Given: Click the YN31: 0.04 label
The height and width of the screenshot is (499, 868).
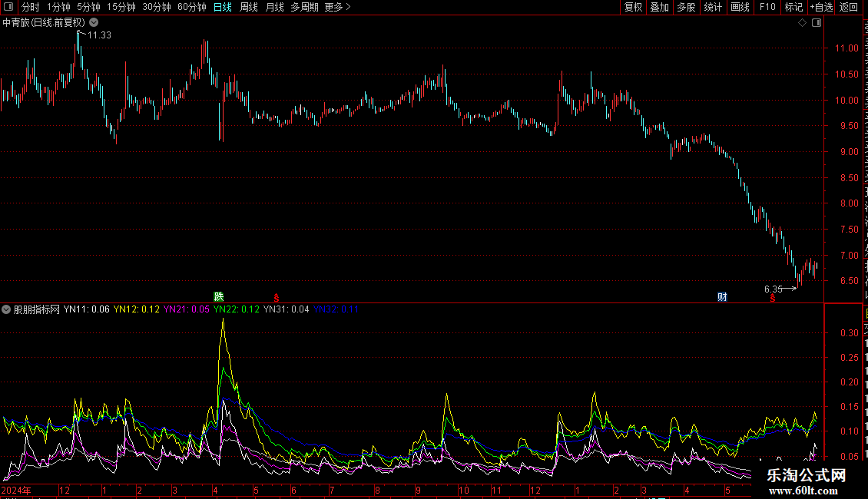Looking at the screenshot, I should tap(287, 309).
